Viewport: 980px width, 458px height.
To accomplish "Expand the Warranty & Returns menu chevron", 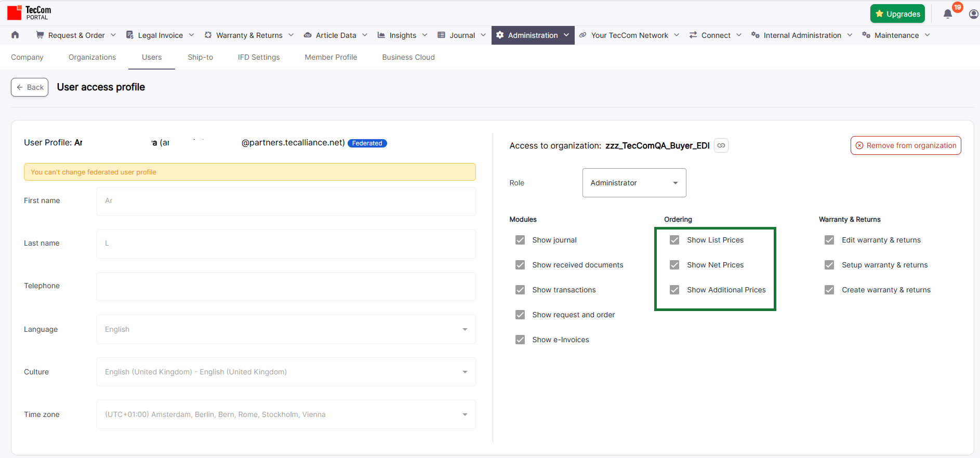I will tap(291, 35).
